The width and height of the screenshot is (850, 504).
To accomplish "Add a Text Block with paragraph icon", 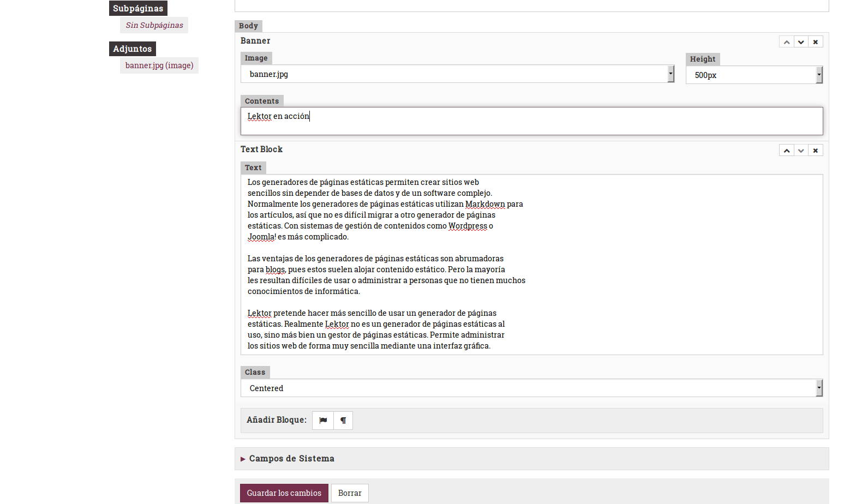I will click(x=343, y=421).
